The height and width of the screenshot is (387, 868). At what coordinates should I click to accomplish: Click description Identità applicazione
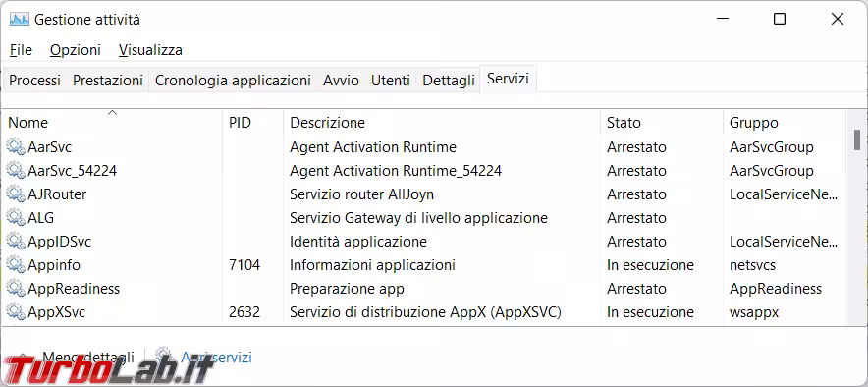pos(358,242)
